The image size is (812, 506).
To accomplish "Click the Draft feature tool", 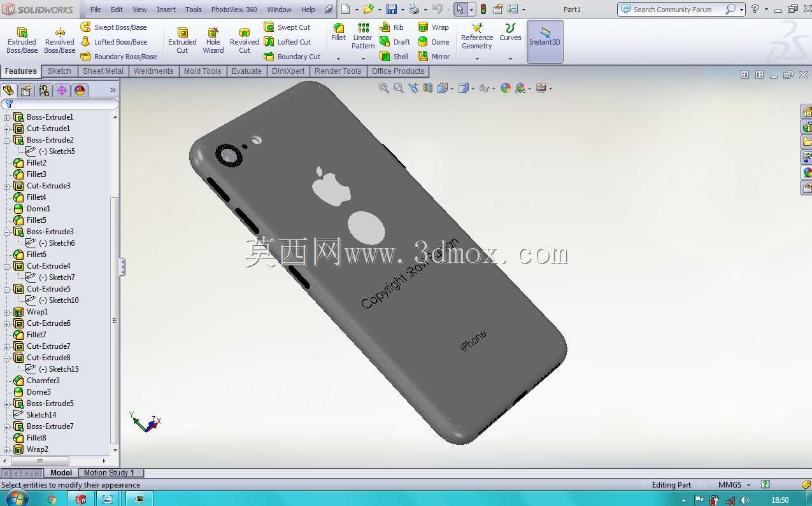I will point(395,42).
